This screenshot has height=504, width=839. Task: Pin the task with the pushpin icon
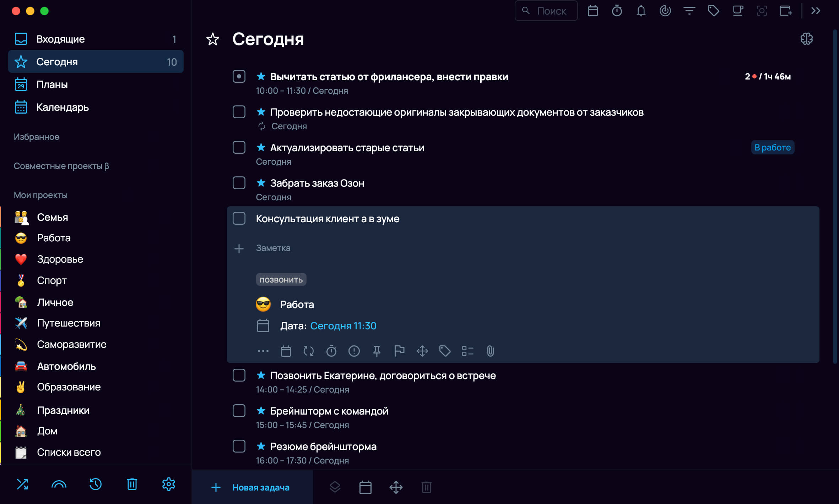(377, 351)
